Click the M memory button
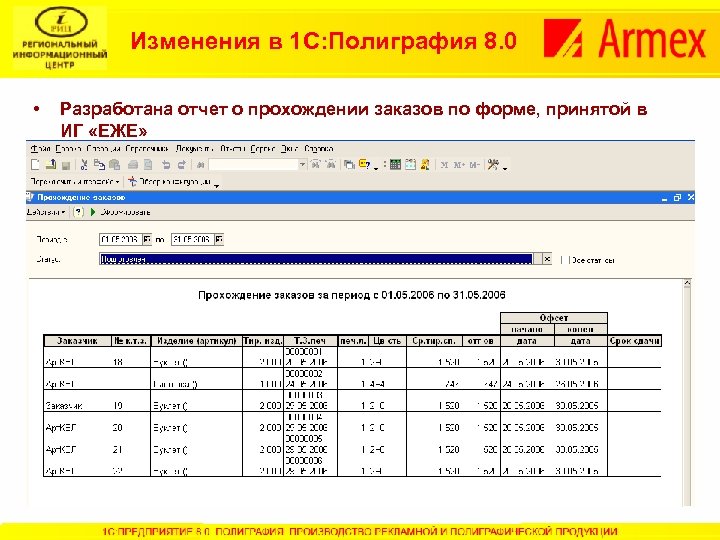Image resolution: width=720 pixels, height=540 pixels. [x=444, y=165]
